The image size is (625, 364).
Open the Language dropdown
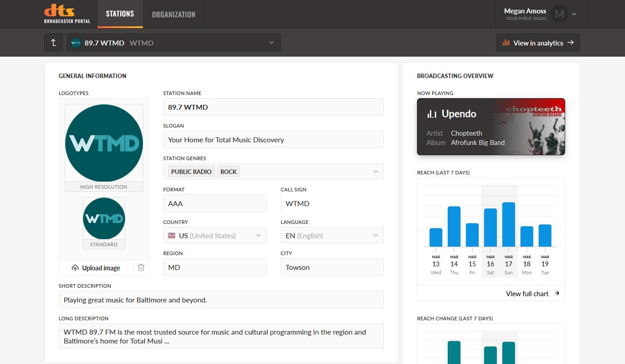[332, 235]
